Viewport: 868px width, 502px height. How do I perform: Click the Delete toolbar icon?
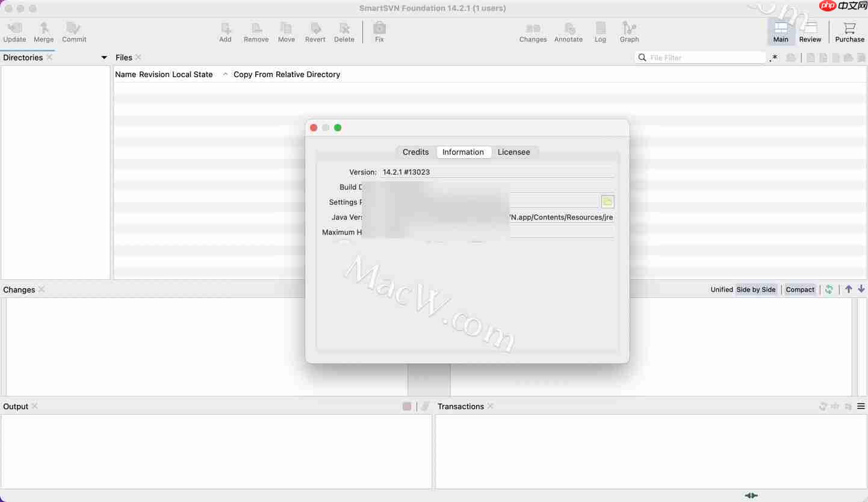(344, 31)
